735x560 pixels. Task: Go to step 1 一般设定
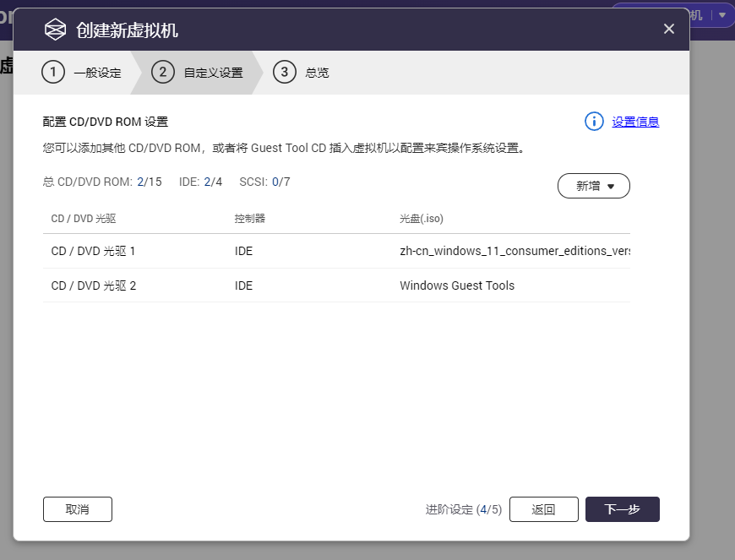(82, 73)
